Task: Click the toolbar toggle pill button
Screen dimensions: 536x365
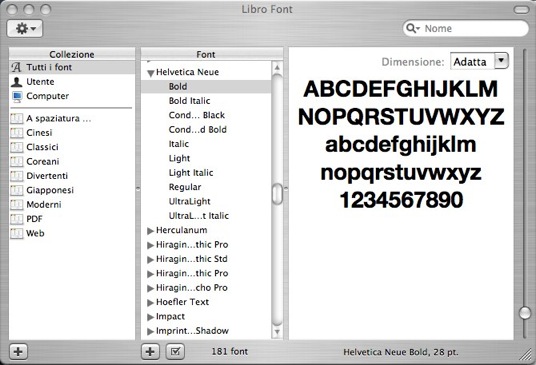Action: [x=521, y=10]
